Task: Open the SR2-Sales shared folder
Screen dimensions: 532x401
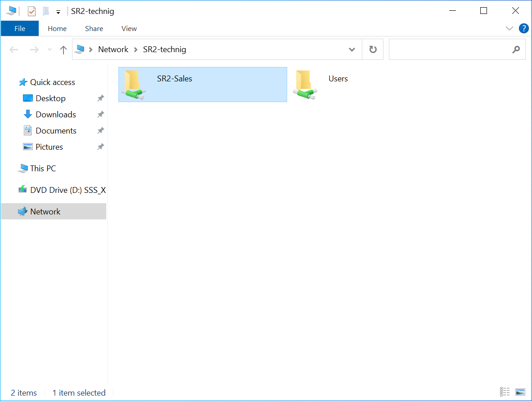Action: pyautogui.click(x=174, y=79)
